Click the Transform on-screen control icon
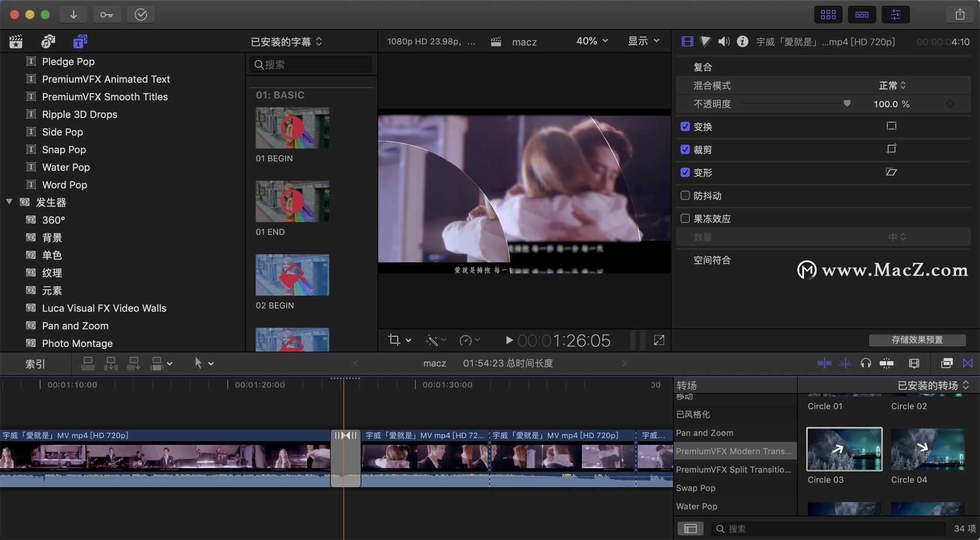 [x=891, y=126]
